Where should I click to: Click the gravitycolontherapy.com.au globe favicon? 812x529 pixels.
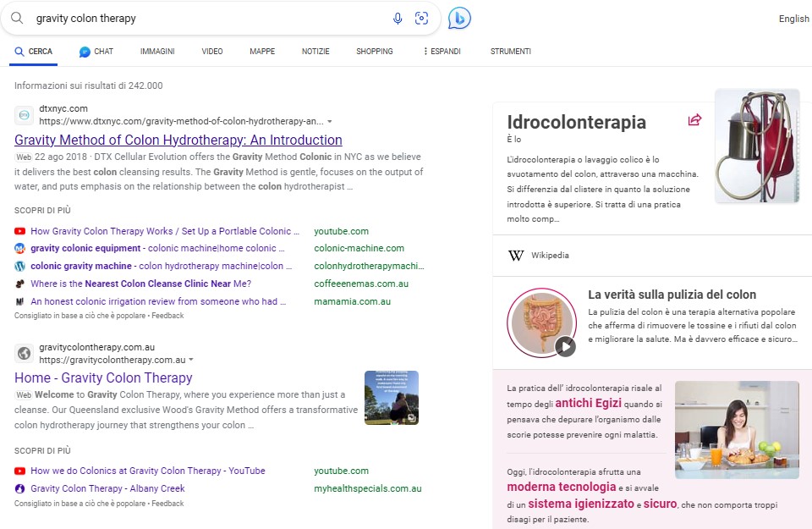24,353
